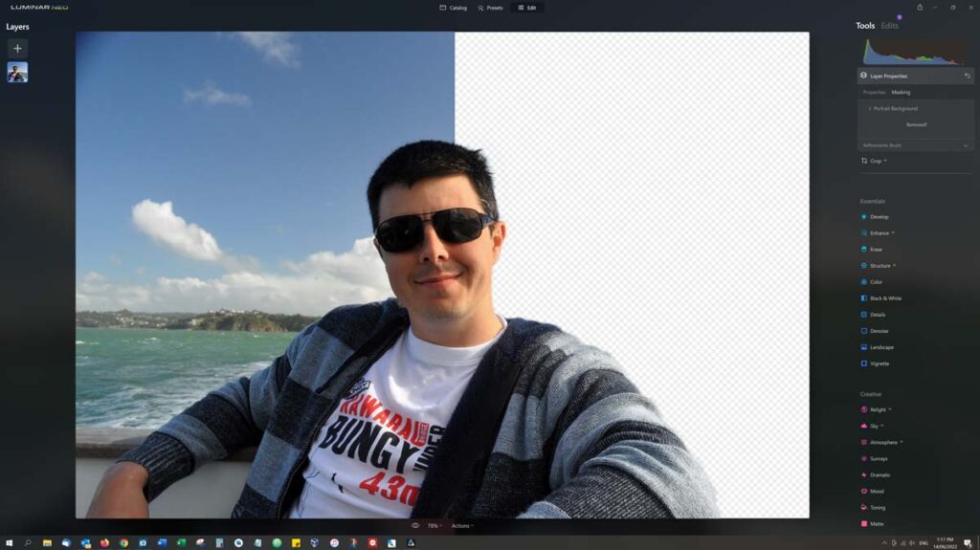Open the Develop tool

click(879, 217)
